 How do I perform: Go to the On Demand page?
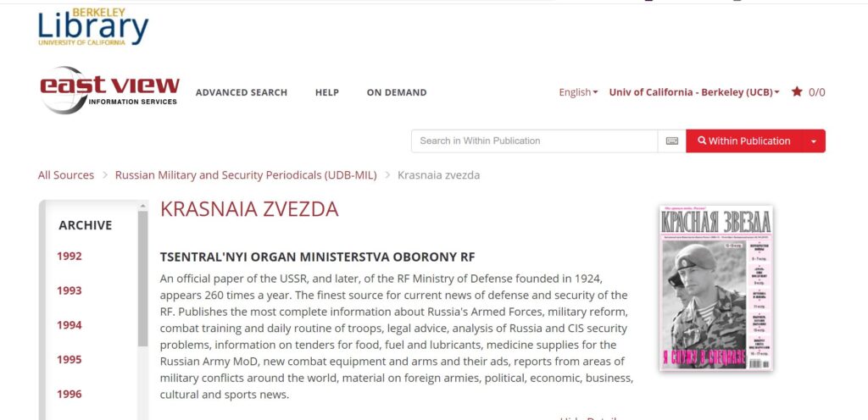[397, 92]
